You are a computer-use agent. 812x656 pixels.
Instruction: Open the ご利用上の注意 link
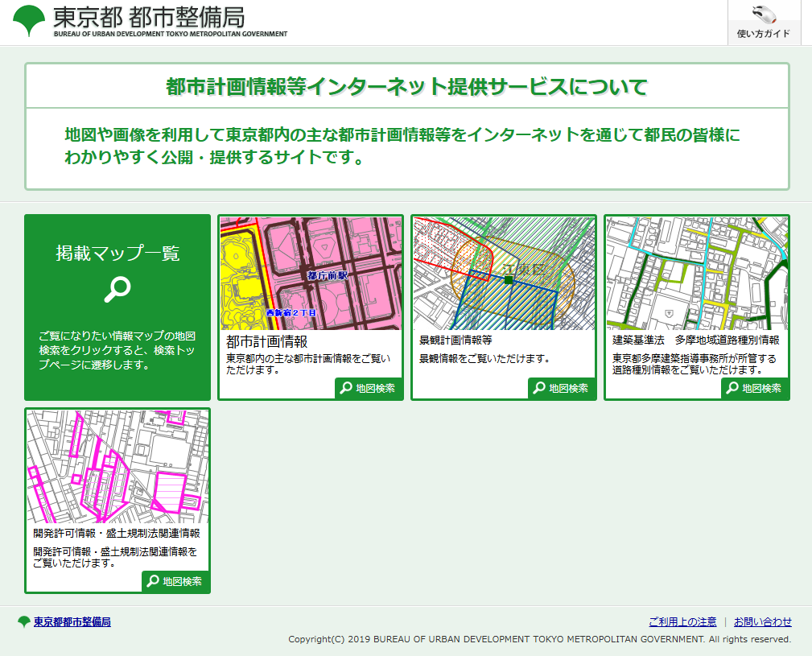pyautogui.click(x=682, y=622)
